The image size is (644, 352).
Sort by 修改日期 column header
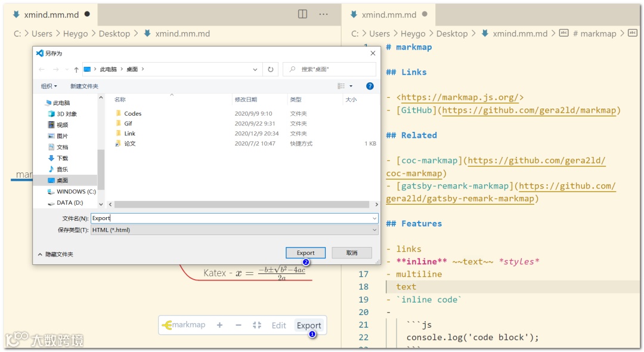coord(246,100)
